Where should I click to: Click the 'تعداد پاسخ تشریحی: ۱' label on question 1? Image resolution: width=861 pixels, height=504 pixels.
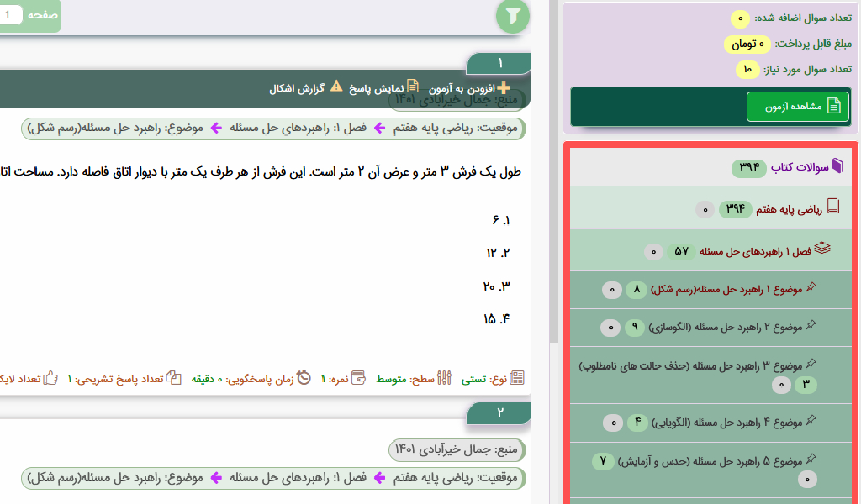(x=115, y=379)
